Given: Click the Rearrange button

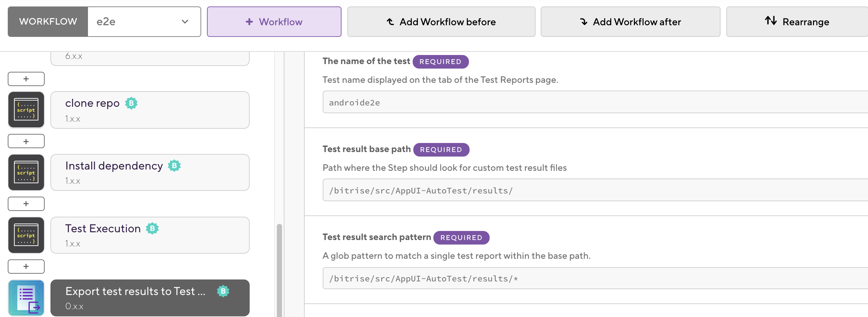Looking at the screenshot, I should click(x=797, y=22).
